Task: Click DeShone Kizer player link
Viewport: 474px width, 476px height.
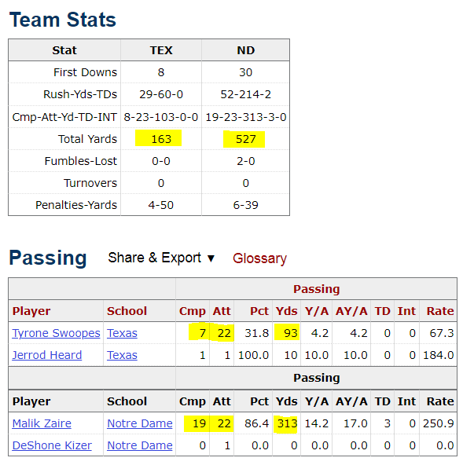Action: (52, 445)
